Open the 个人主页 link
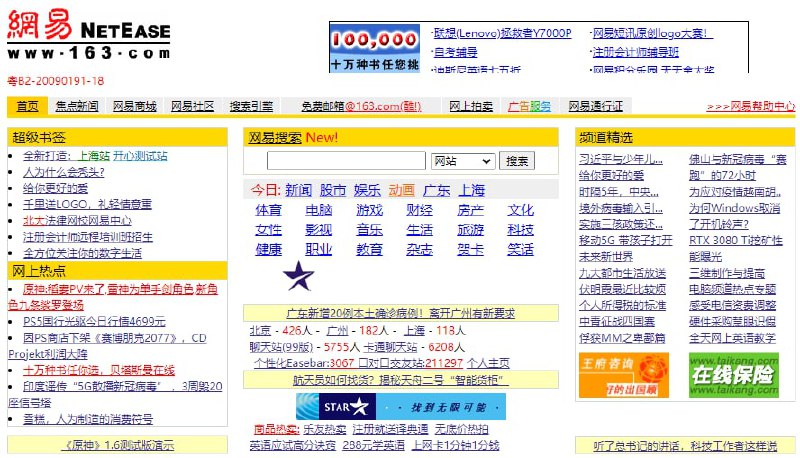 pyautogui.click(x=488, y=363)
